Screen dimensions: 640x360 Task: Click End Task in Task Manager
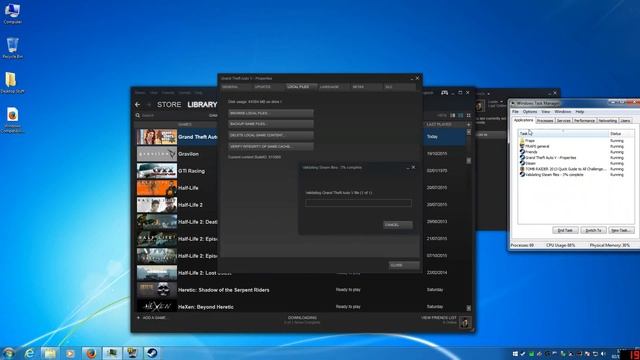tap(565, 230)
